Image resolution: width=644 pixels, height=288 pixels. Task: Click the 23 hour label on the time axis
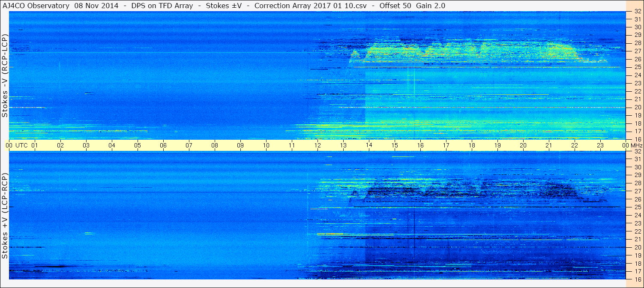click(600, 145)
